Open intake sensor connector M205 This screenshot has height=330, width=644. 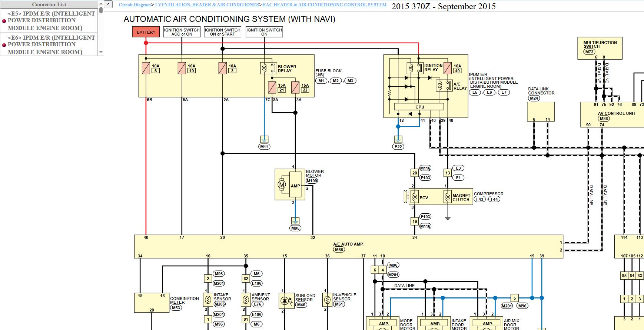[x=219, y=304]
